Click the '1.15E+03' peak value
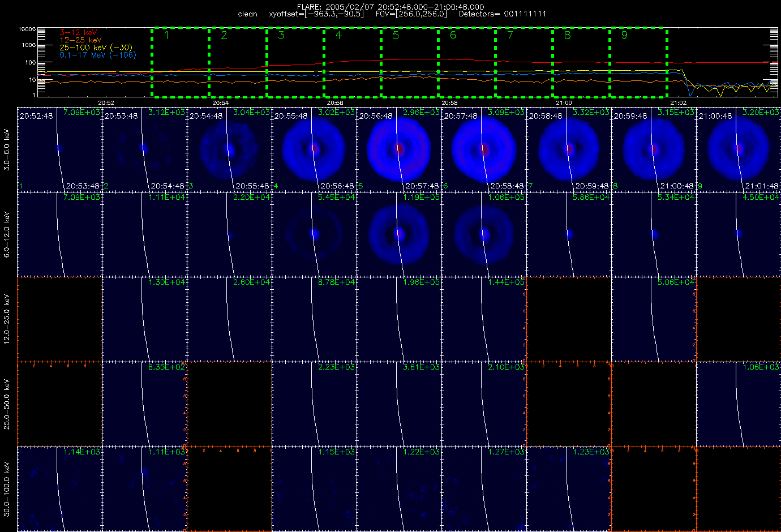Viewport: 781px width, 532px height. tap(336, 452)
